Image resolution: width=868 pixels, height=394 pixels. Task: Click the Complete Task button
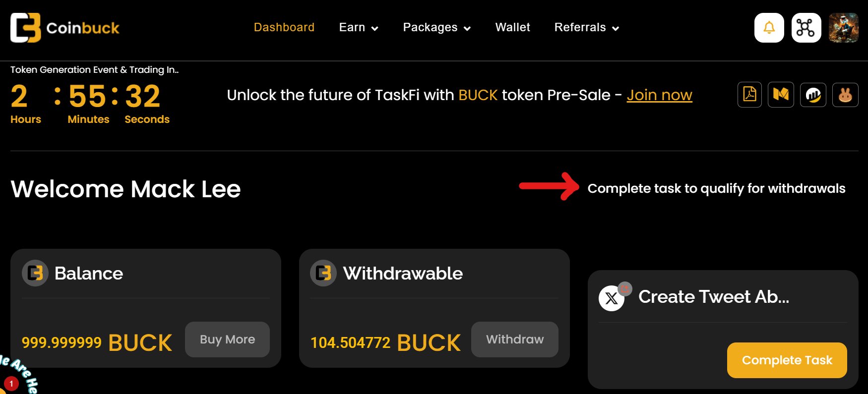click(787, 360)
